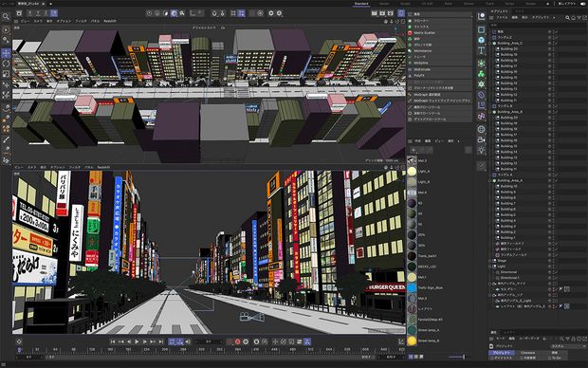Click the timeline playhead marker

pos(20,350)
